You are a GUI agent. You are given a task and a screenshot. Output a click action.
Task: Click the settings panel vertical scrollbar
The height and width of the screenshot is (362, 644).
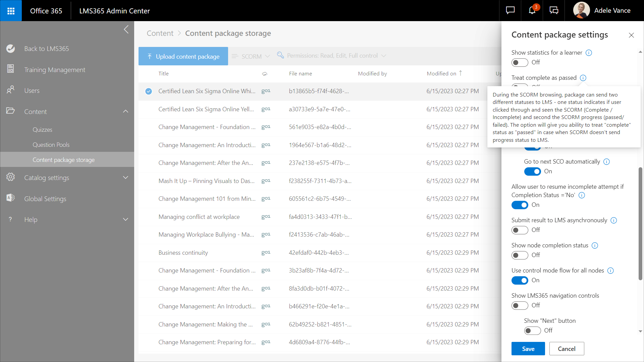coord(640,223)
